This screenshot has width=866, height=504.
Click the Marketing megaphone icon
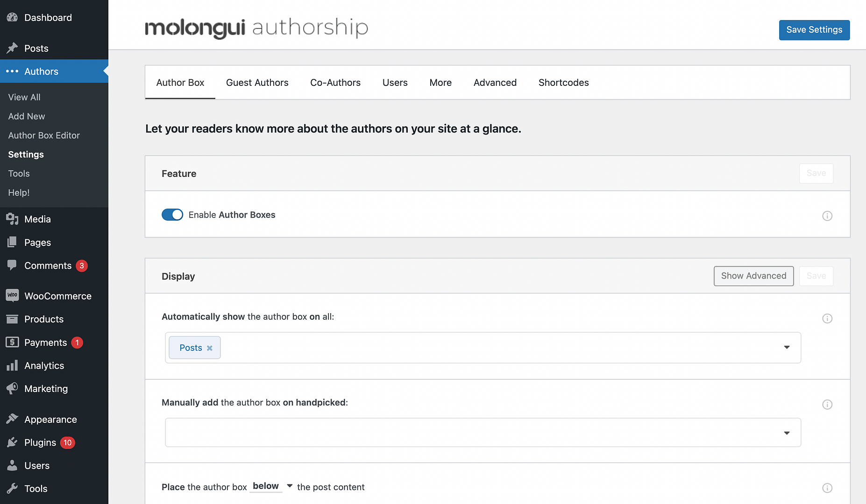click(x=12, y=388)
